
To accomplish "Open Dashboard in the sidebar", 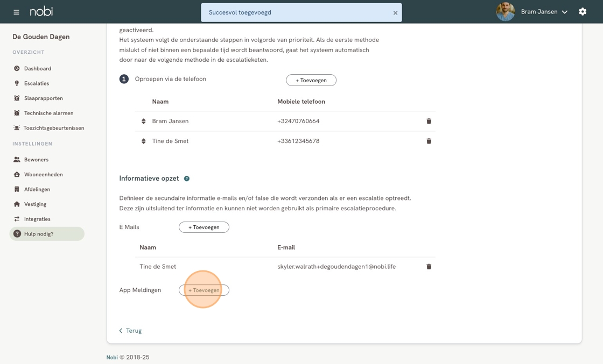I will coord(37,69).
